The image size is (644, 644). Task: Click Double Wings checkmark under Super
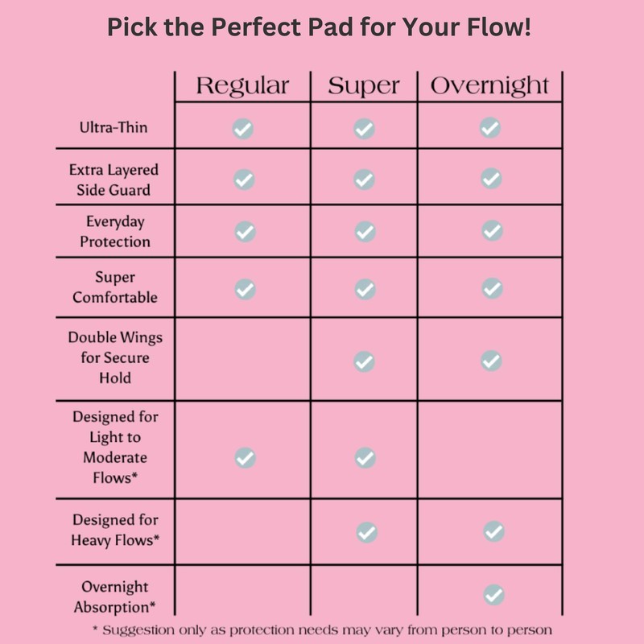(365, 360)
